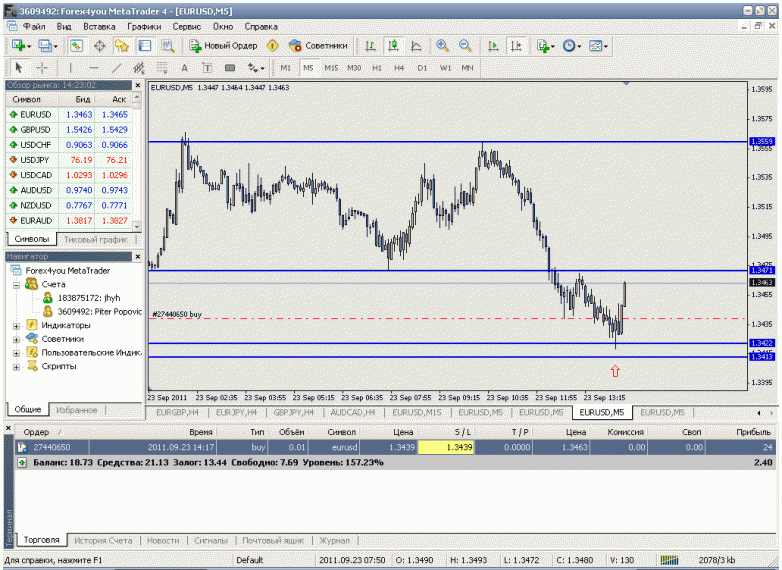This screenshot has width=782, height=570.
Task: Open the Избранное navigator tab
Action: pos(77,410)
